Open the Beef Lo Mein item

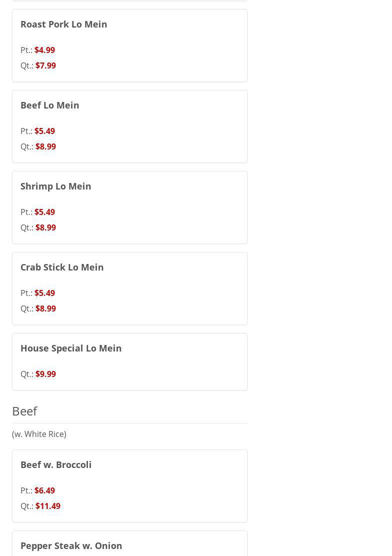point(50,105)
